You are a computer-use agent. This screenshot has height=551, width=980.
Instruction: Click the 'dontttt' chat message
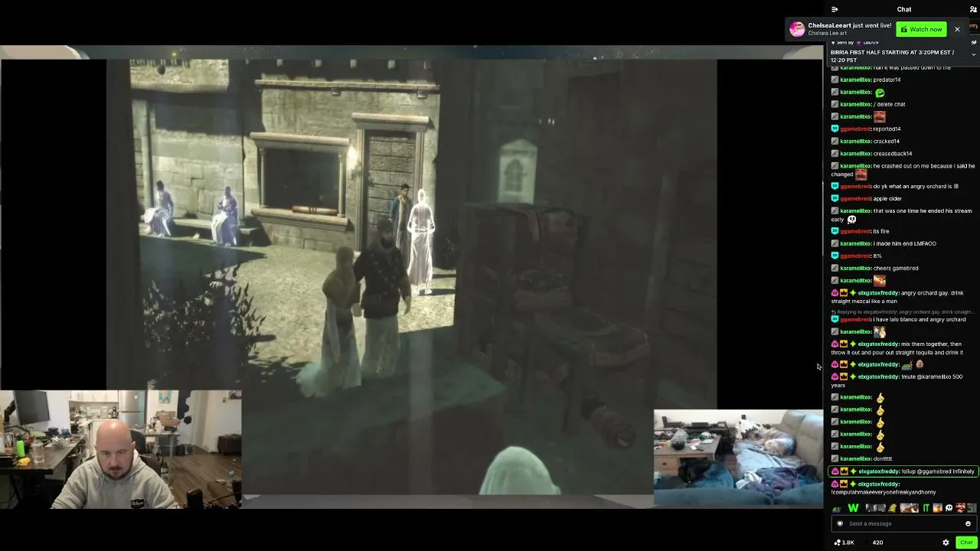(883, 458)
